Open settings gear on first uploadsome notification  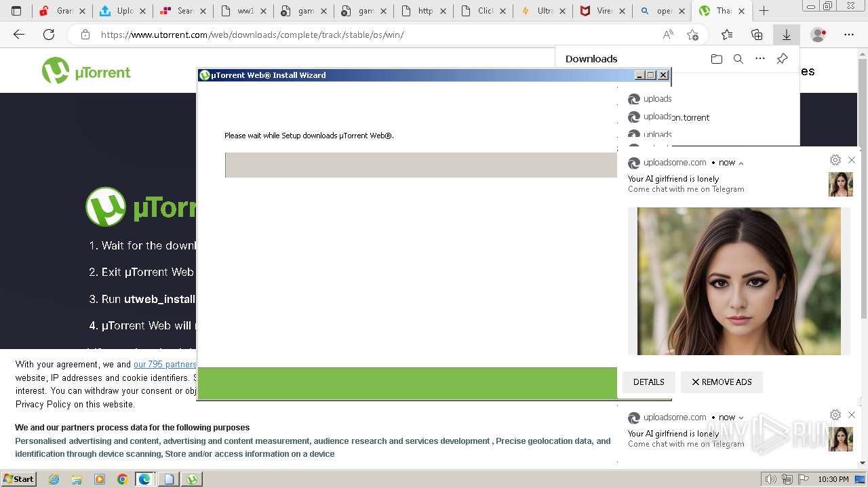[x=835, y=160]
